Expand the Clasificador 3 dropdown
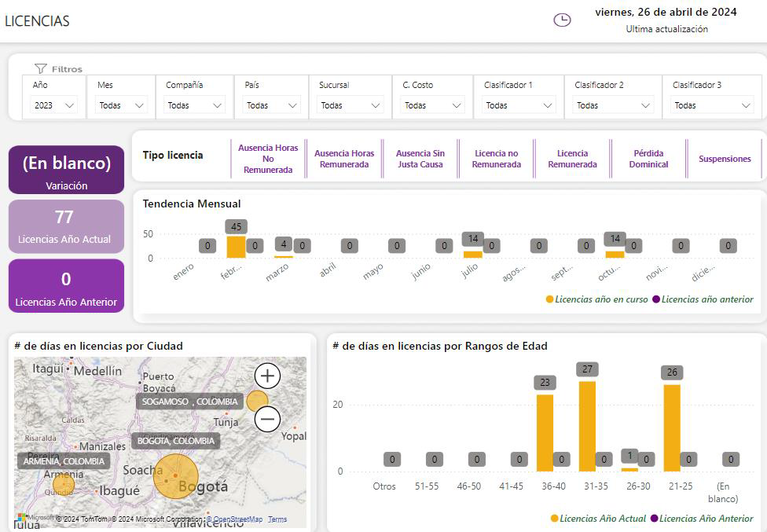The height and width of the screenshot is (532, 767). [712, 105]
